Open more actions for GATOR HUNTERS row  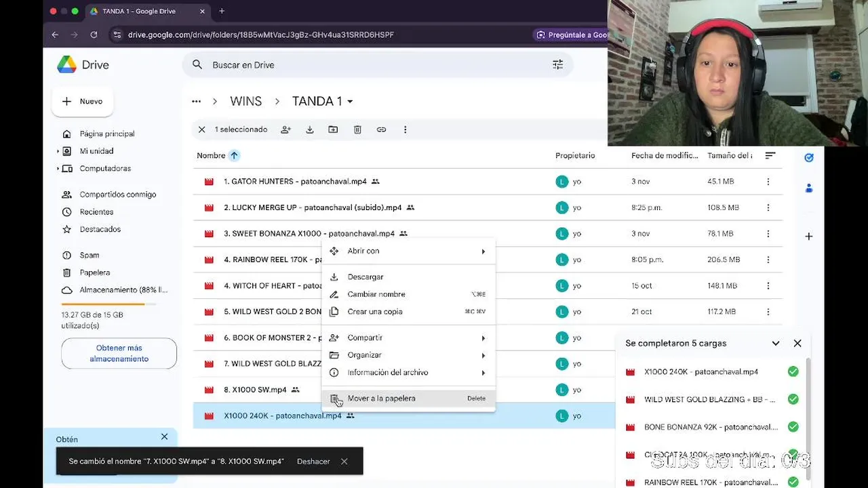(768, 182)
